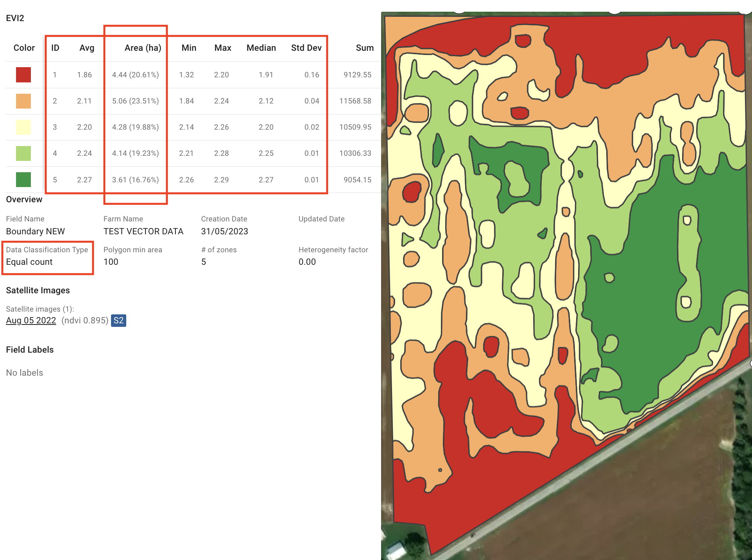The image size is (752, 560).
Task: Click the Polygon min area value 100
Action: (111, 262)
